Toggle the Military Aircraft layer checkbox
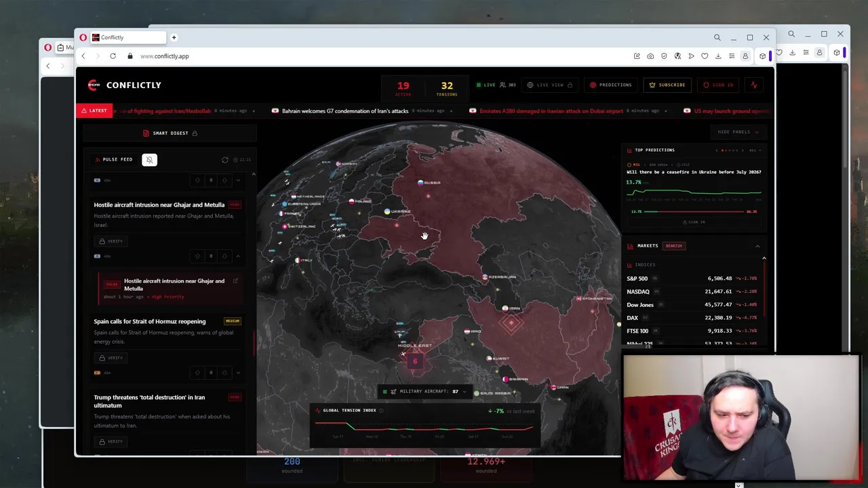The width and height of the screenshot is (868, 488). click(384, 392)
